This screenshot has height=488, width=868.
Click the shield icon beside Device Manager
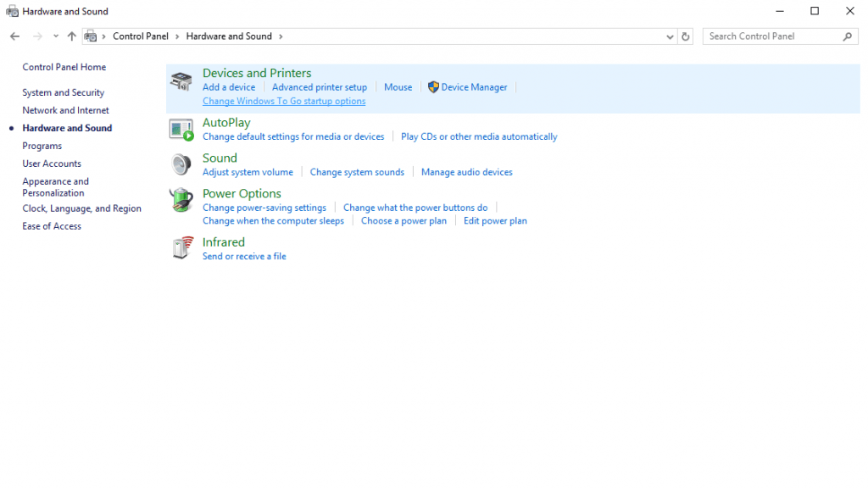(x=433, y=87)
